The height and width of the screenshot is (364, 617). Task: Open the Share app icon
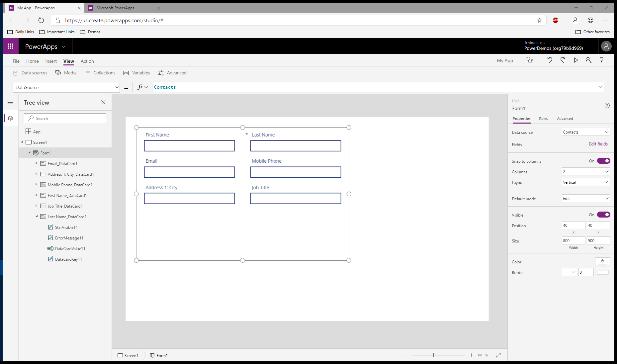(588, 60)
